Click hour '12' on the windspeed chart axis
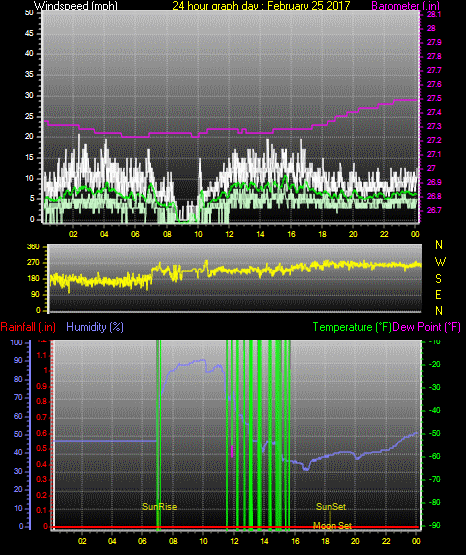Image resolution: width=466 pixels, height=555 pixels. 230,234
